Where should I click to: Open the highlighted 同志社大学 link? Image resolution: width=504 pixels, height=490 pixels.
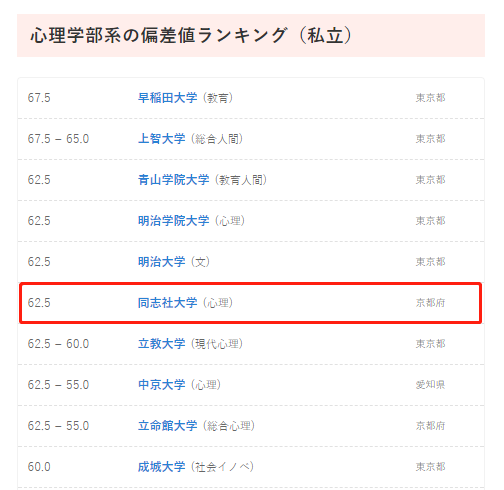(167, 303)
